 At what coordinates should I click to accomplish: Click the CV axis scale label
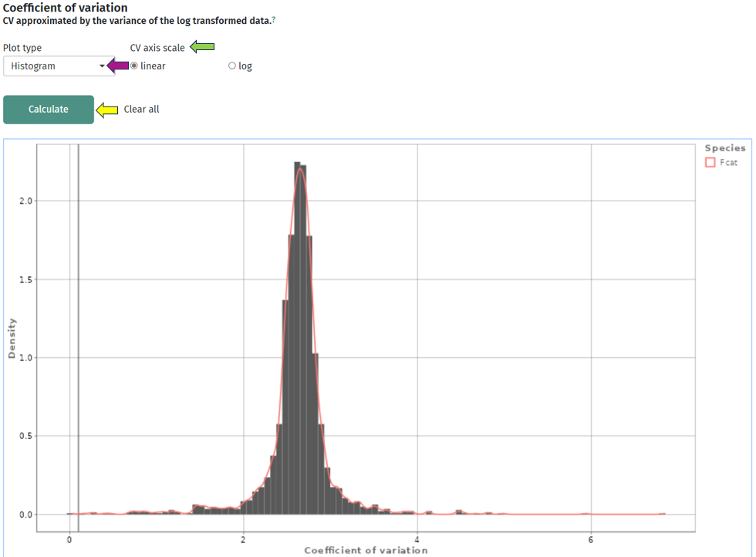[157, 47]
